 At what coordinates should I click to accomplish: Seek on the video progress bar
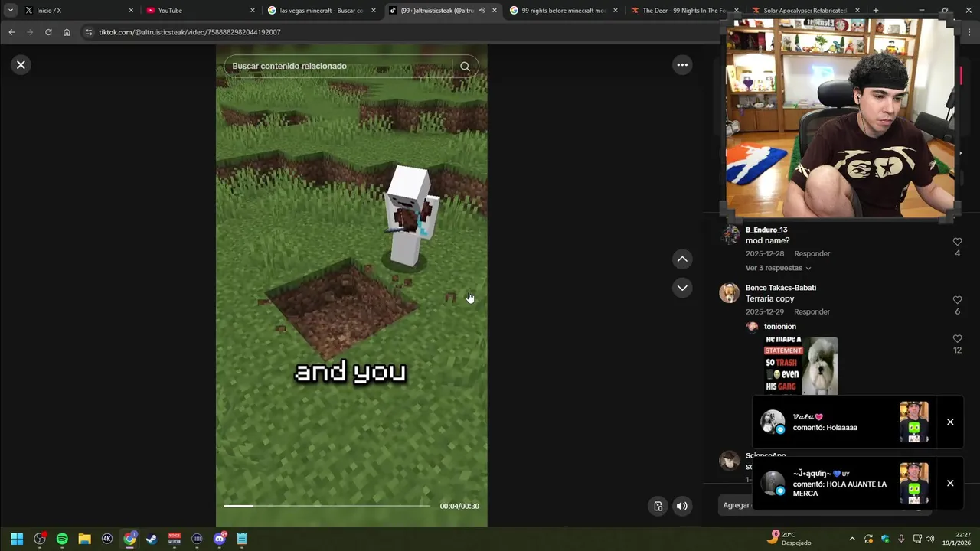[x=327, y=506]
